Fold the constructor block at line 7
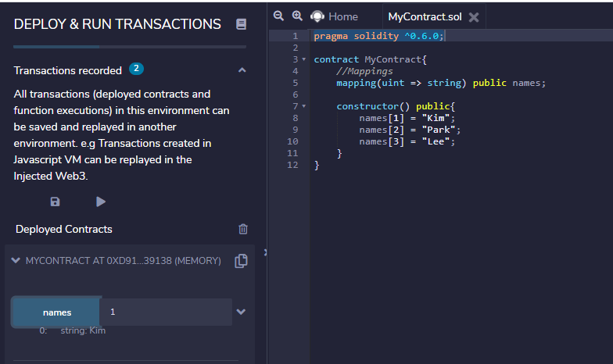 303,106
